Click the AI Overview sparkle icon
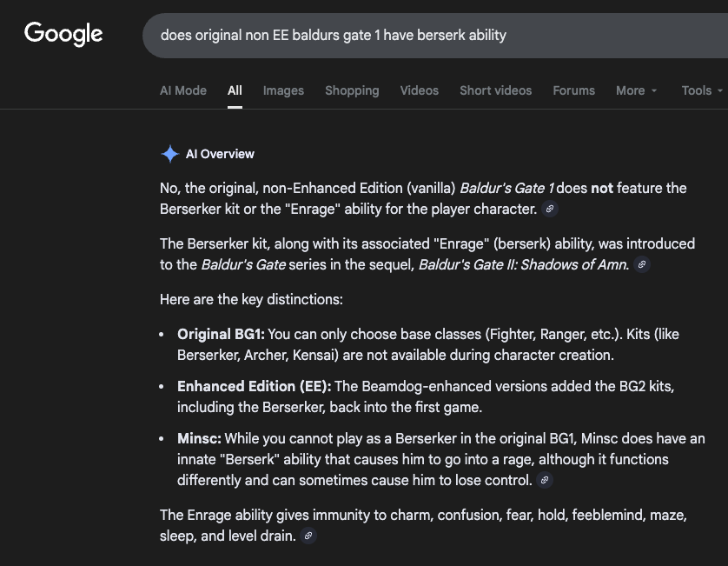 (x=169, y=154)
